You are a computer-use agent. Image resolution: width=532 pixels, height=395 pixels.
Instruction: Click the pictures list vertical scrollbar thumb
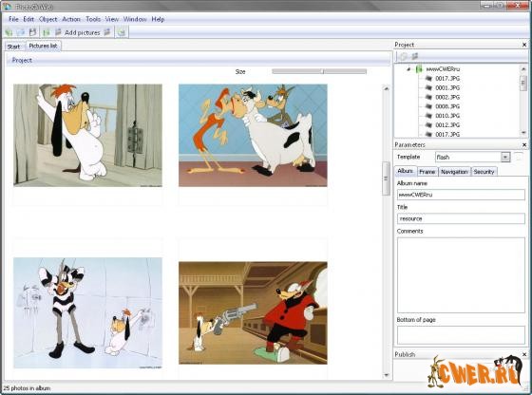pyautogui.click(x=386, y=179)
